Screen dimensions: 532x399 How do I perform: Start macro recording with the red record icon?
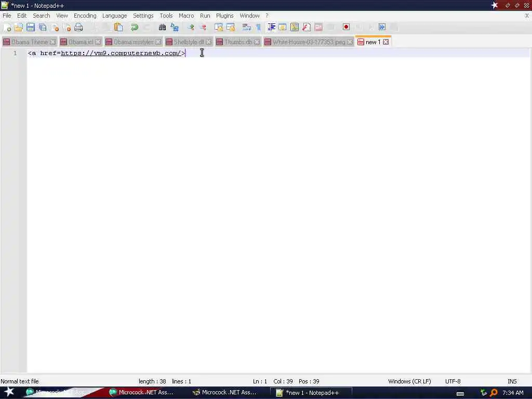click(x=346, y=27)
